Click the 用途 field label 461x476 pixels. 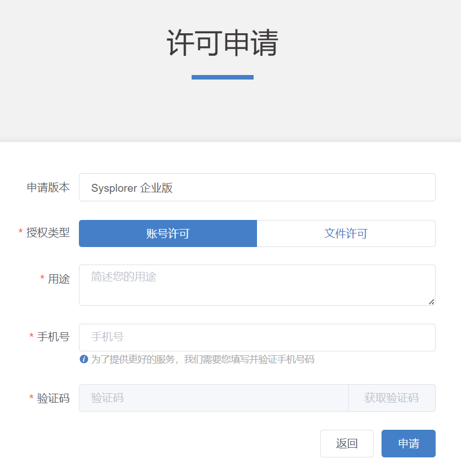[59, 279]
